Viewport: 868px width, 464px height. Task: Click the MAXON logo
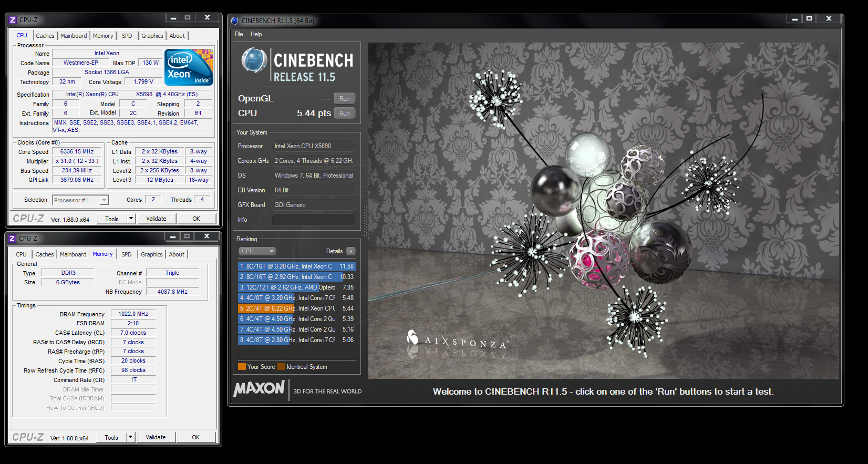click(259, 388)
